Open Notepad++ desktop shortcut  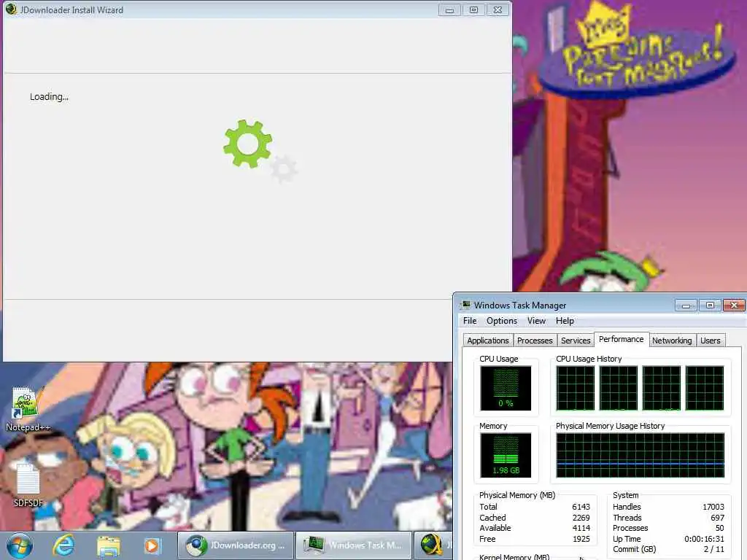[27, 410]
